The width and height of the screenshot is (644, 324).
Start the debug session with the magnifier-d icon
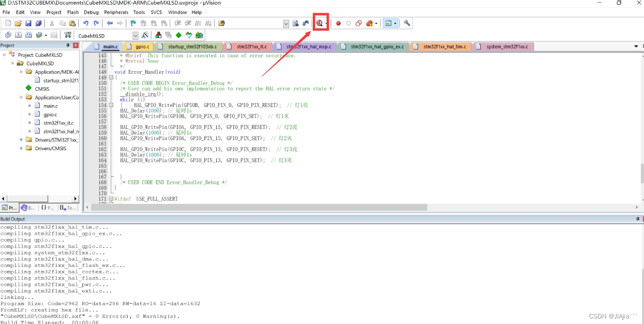(319, 23)
